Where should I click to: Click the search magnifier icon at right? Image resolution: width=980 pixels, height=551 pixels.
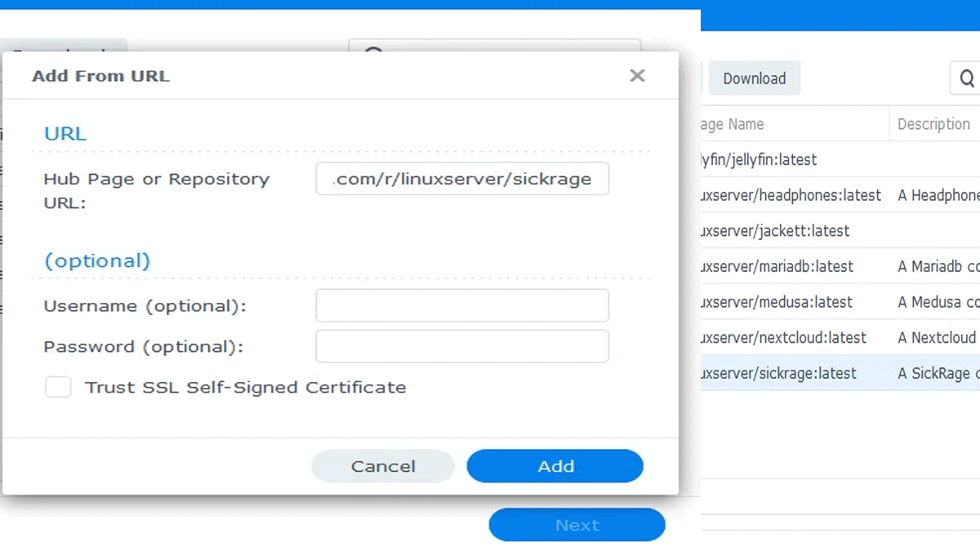click(967, 78)
